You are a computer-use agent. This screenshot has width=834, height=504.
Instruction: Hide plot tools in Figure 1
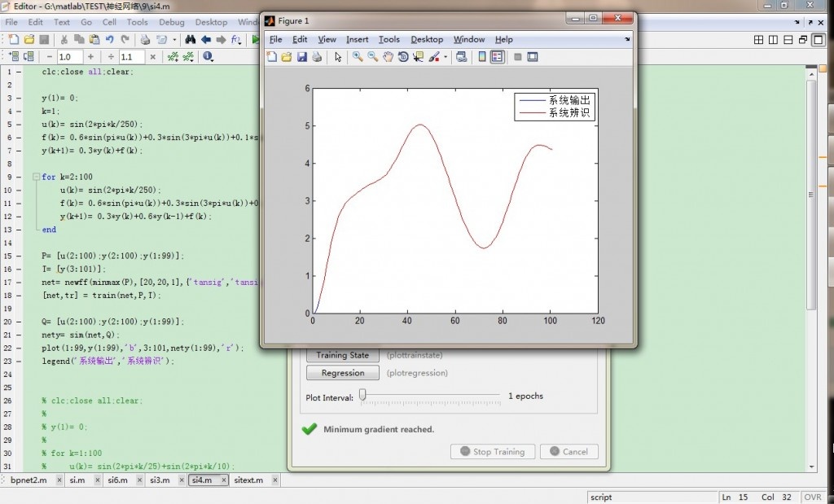coord(517,57)
